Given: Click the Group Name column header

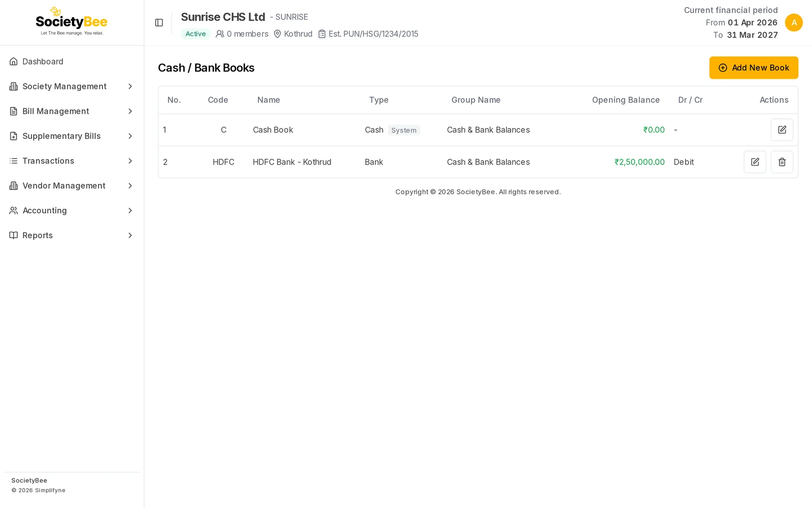Looking at the screenshot, I should point(476,100).
